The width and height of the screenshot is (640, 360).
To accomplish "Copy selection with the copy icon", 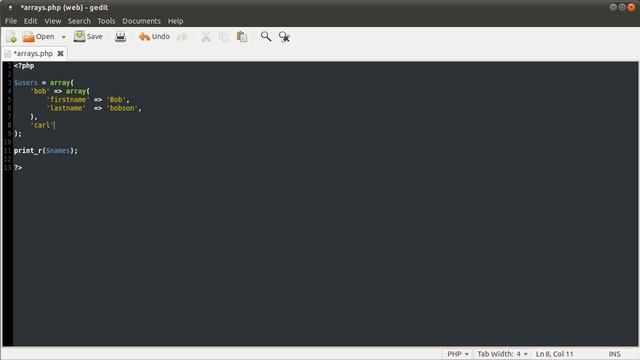I will click(x=224, y=37).
